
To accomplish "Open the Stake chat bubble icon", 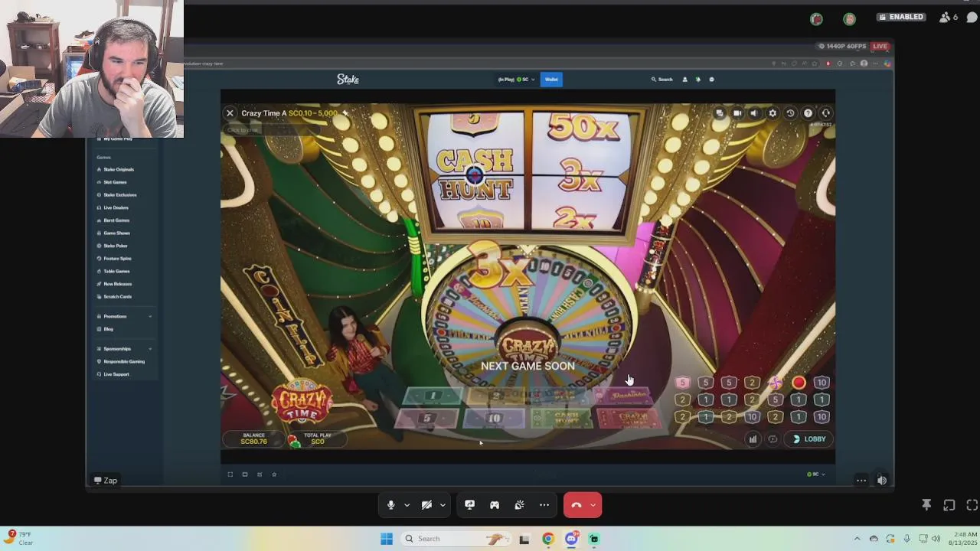I will pos(711,80).
